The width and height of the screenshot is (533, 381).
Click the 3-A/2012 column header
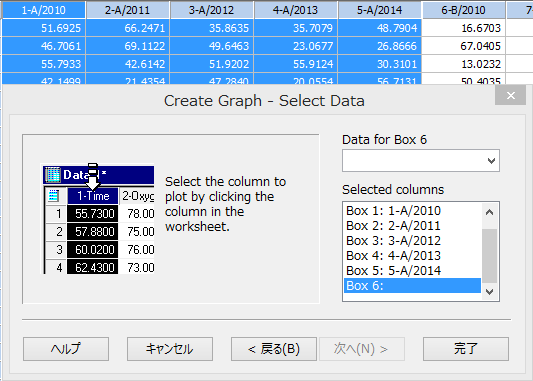pyautogui.click(x=211, y=10)
